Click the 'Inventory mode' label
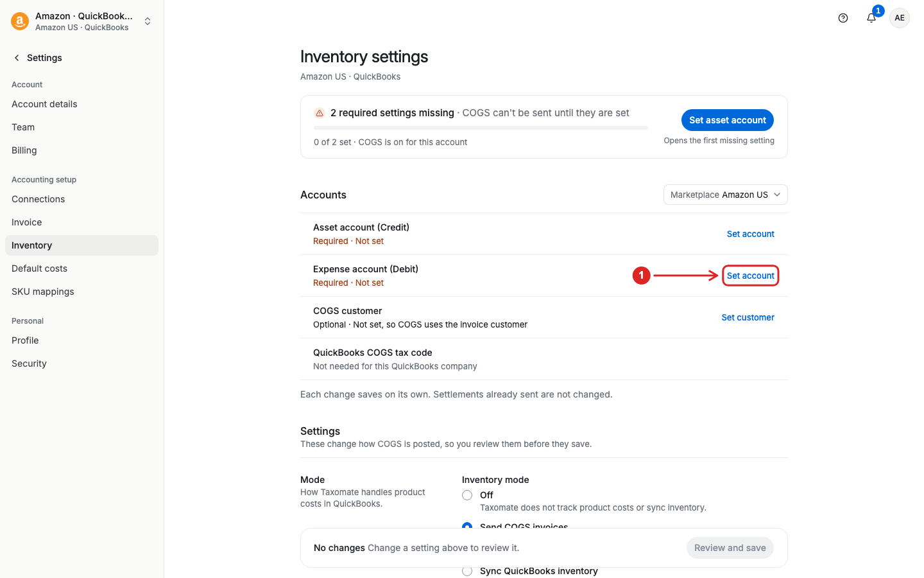The image size is (924, 578). pyautogui.click(x=495, y=480)
